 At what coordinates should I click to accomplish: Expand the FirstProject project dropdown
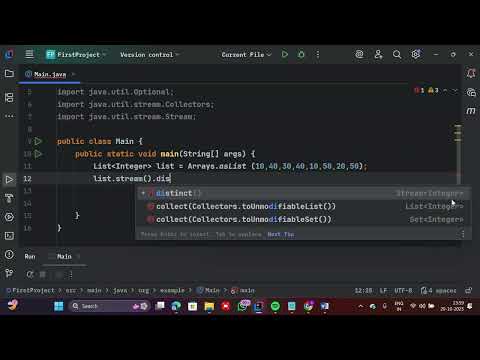click(76, 54)
